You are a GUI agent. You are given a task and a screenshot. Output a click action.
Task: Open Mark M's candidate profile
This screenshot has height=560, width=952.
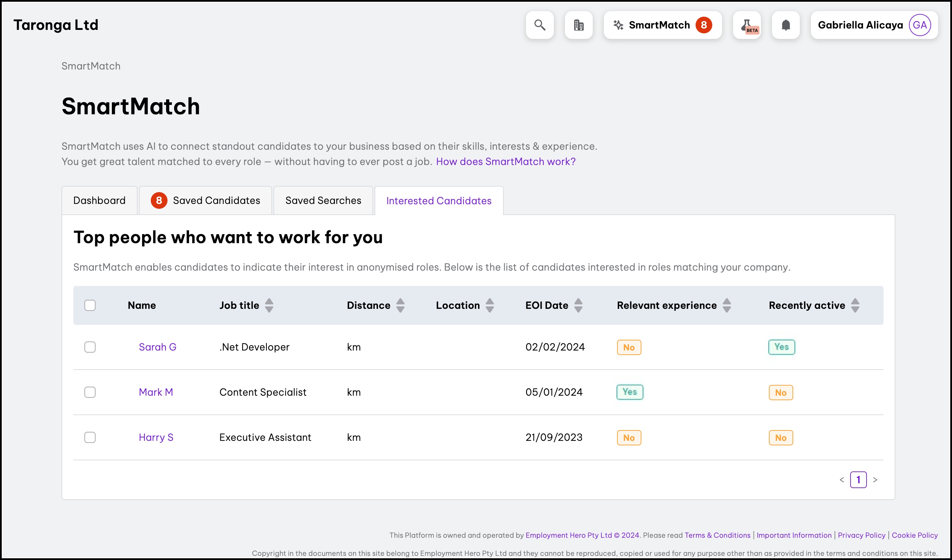[x=156, y=392]
